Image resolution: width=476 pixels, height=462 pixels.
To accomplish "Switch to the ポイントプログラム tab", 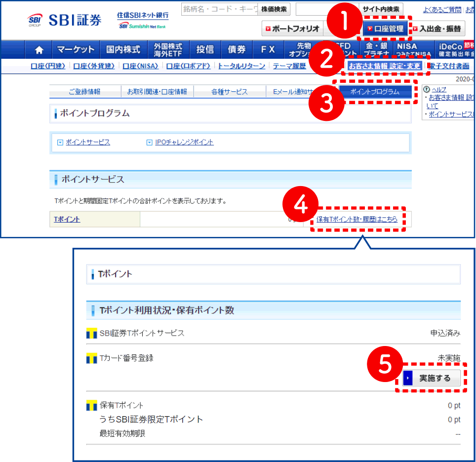I will pyautogui.click(x=375, y=92).
